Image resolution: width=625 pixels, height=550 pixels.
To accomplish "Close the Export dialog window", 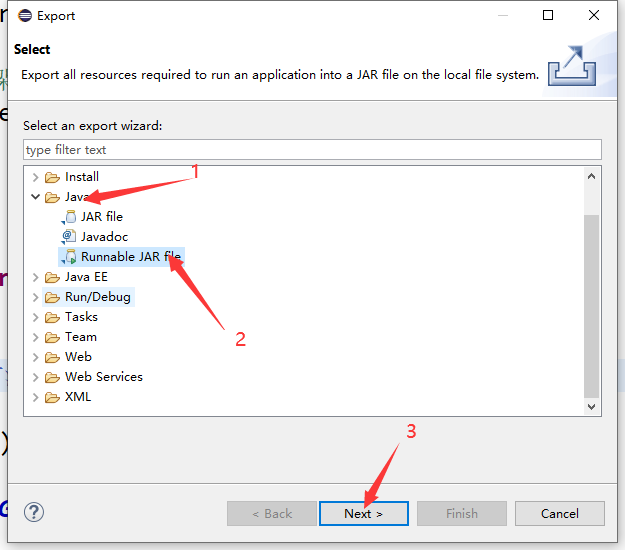I will 595,15.
